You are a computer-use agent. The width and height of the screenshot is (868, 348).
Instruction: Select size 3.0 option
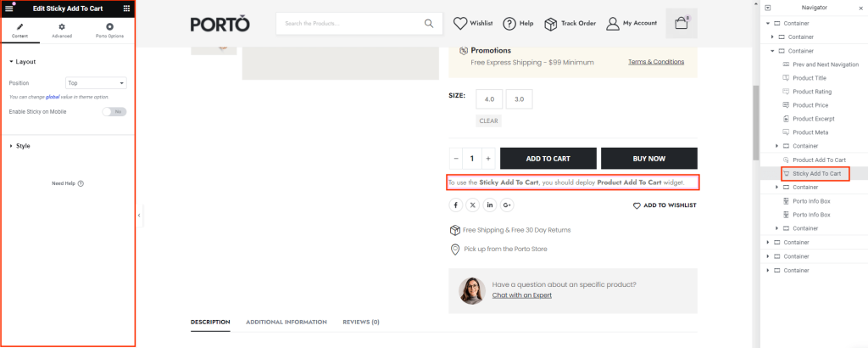[x=519, y=99]
